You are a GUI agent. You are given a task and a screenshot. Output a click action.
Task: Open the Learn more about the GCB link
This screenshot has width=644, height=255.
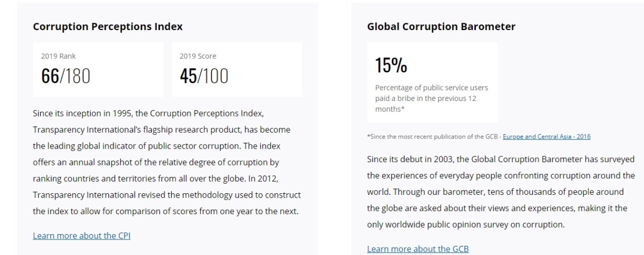pyautogui.click(x=418, y=249)
